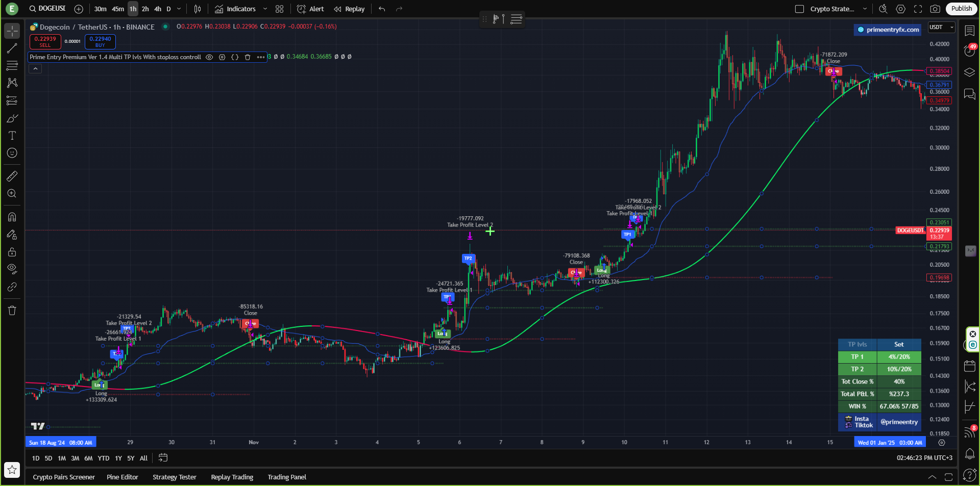Select the 1Y date range

[118, 458]
